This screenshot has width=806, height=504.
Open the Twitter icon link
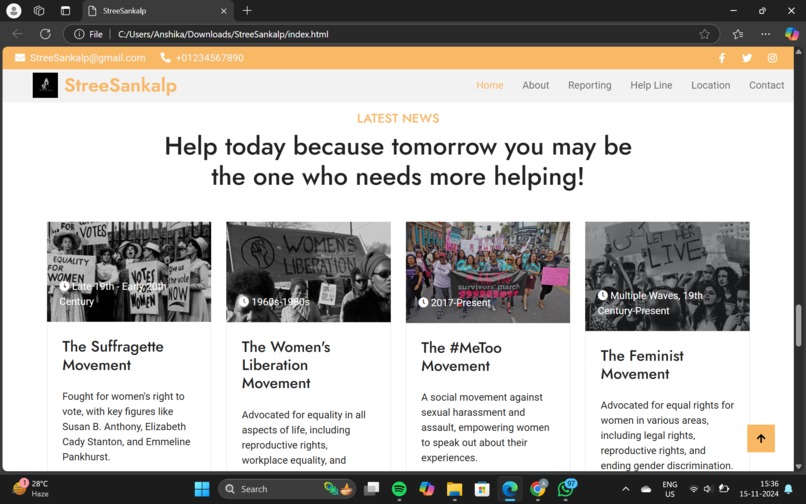(747, 58)
